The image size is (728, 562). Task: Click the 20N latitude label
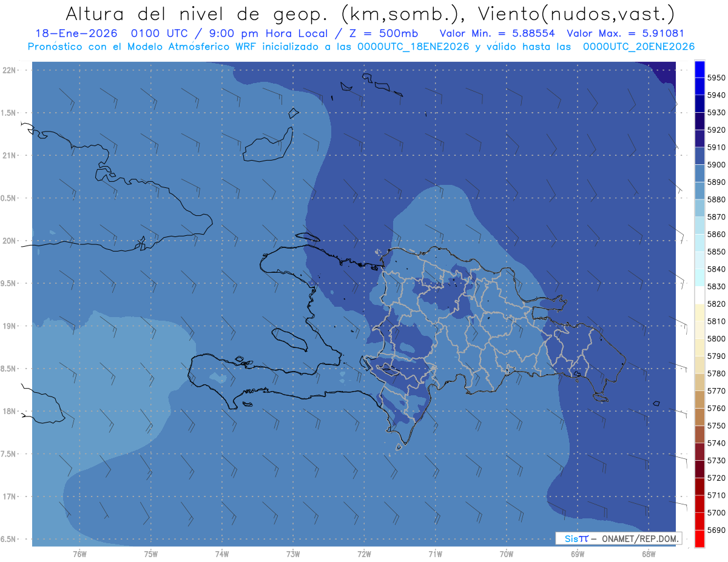10,241
